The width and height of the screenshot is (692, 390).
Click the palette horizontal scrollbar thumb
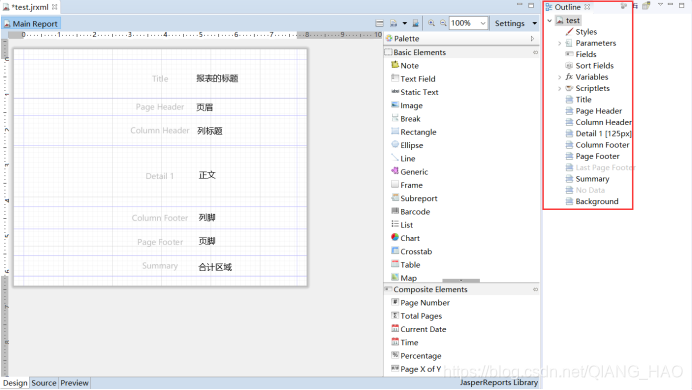461,281
